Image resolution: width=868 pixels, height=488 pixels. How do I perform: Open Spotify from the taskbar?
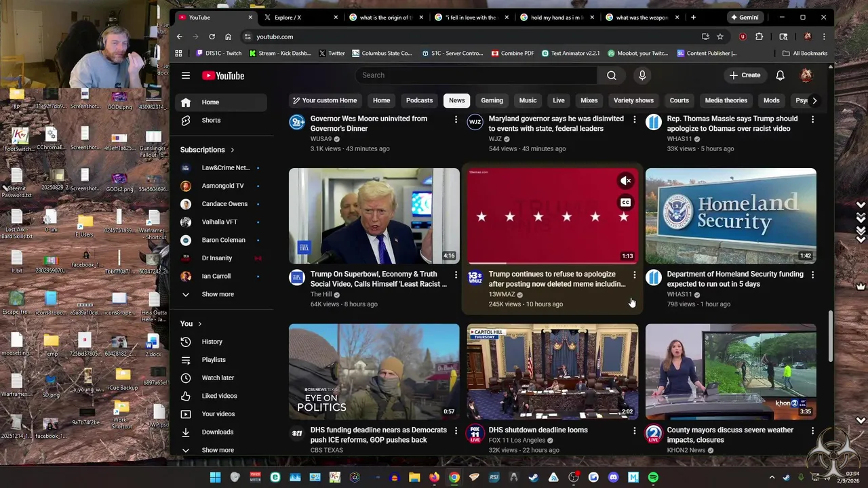tap(653, 477)
